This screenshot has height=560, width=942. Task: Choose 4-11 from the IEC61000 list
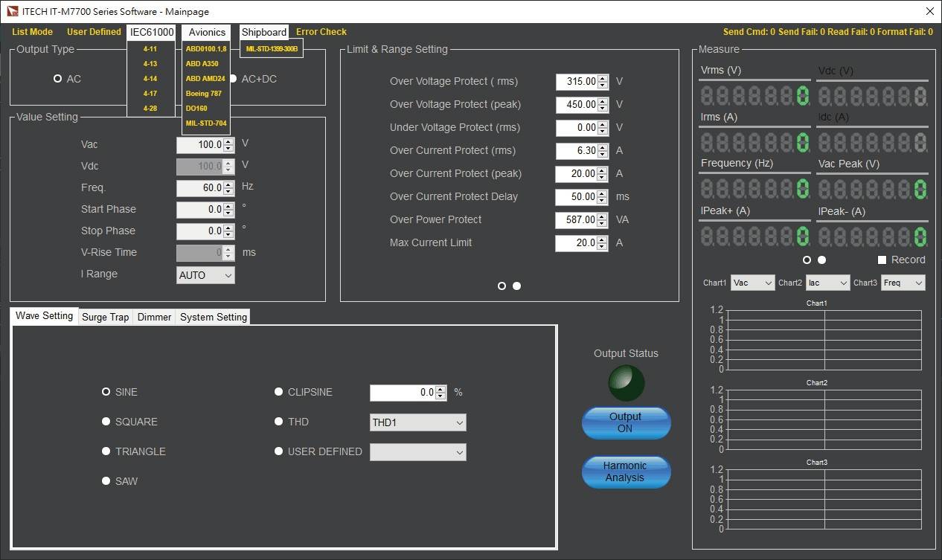(x=150, y=49)
